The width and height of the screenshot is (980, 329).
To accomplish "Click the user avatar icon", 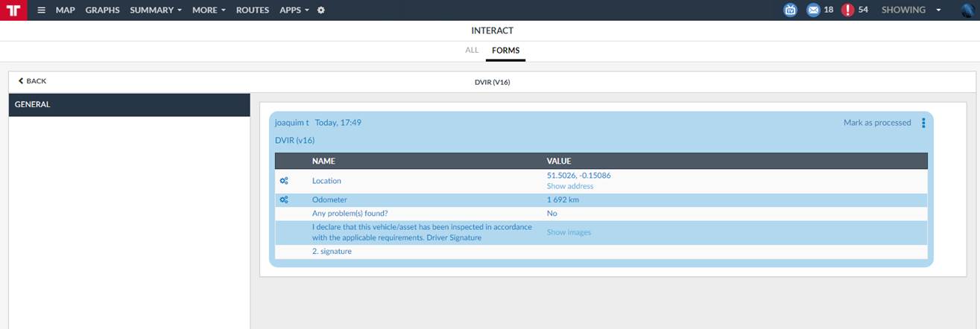I will click(968, 10).
